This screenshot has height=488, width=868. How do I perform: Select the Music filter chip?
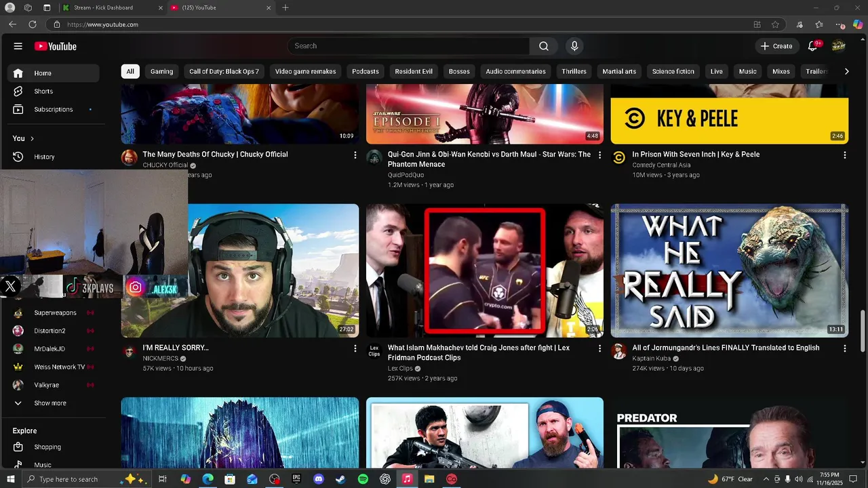tap(747, 71)
